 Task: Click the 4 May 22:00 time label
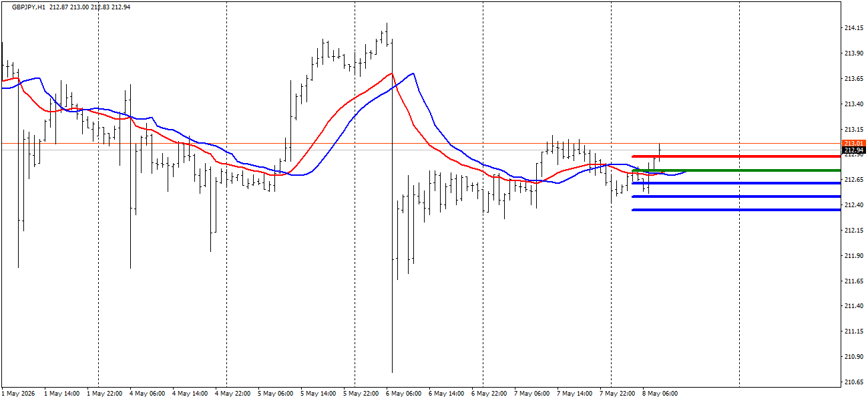232,394
